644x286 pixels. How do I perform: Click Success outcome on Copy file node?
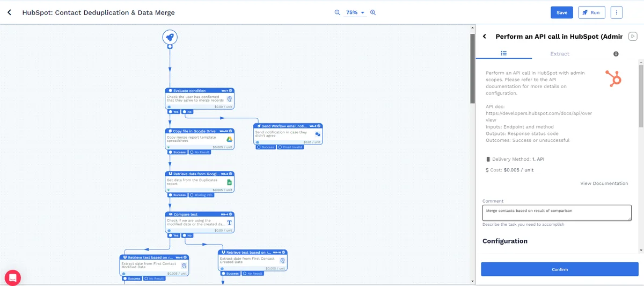pos(178,152)
